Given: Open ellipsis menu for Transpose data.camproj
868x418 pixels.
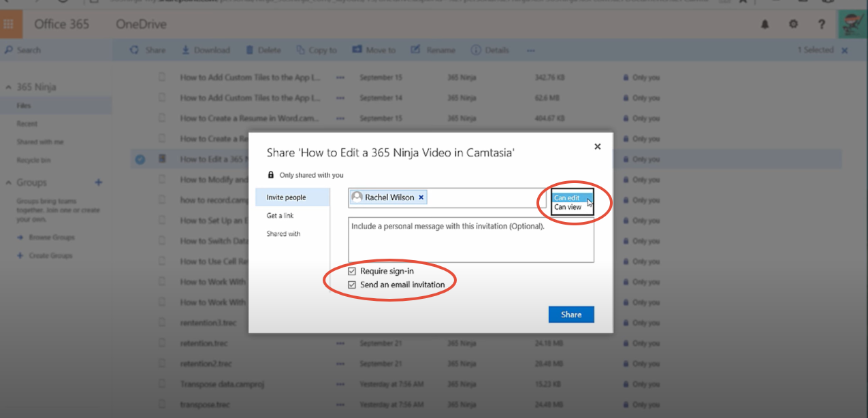Looking at the screenshot, I should [x=340, y=385].
